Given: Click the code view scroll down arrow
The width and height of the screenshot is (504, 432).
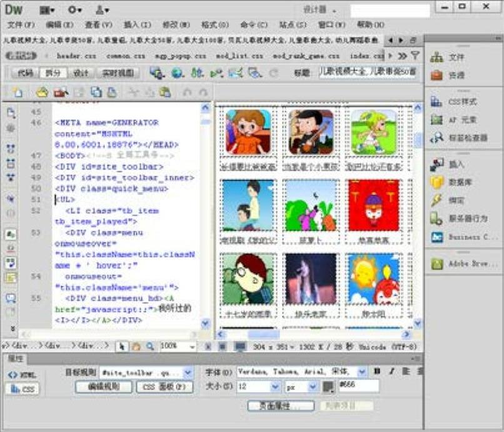Looking at the screenshot, I should [205, 323].
